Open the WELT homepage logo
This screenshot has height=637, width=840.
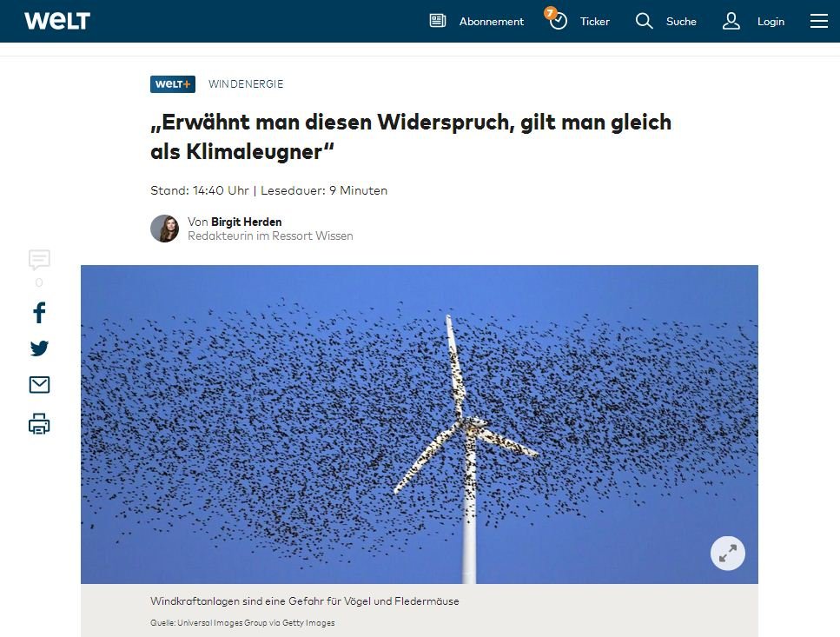coord(57,21)
